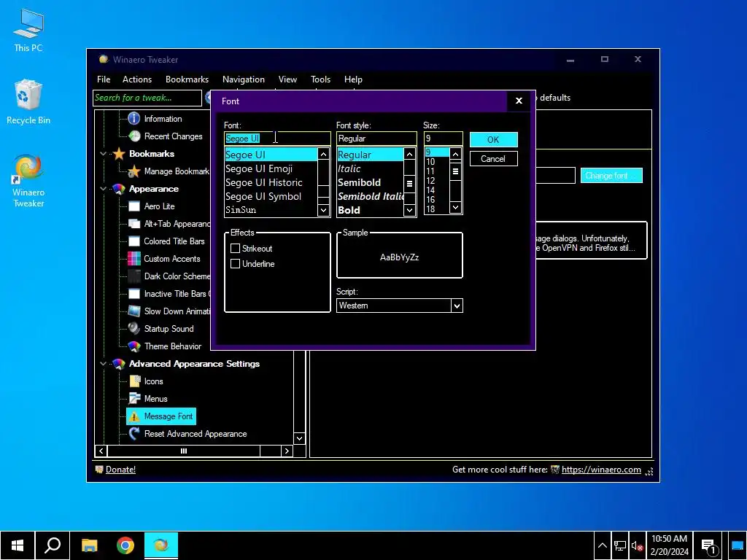Click the Inactive Title Bars icon
The height and width of the screenshot is (560, 747).
(x=134, y=294)
